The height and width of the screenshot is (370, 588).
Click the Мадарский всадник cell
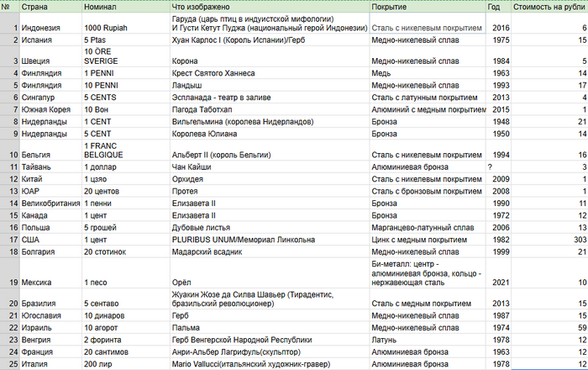[270, 251]
